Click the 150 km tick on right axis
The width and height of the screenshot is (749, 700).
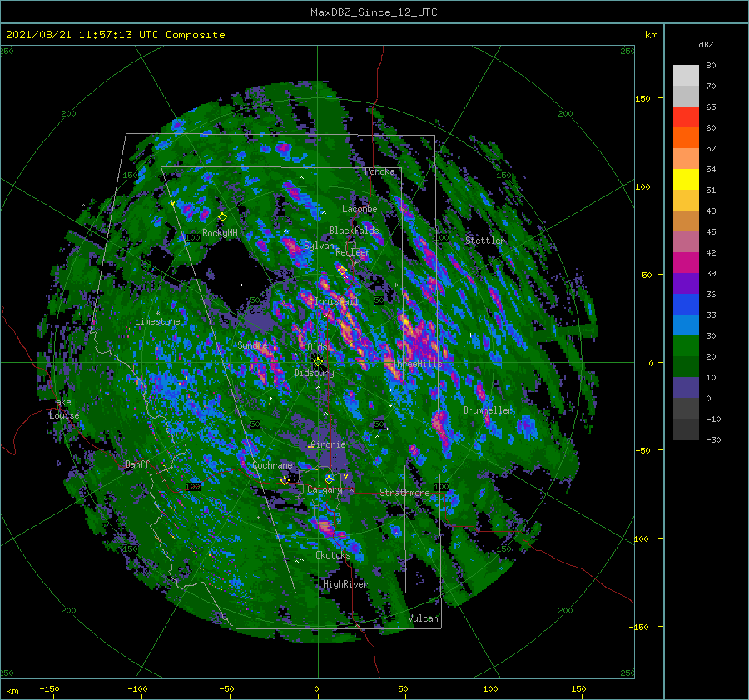click(643, 98)
